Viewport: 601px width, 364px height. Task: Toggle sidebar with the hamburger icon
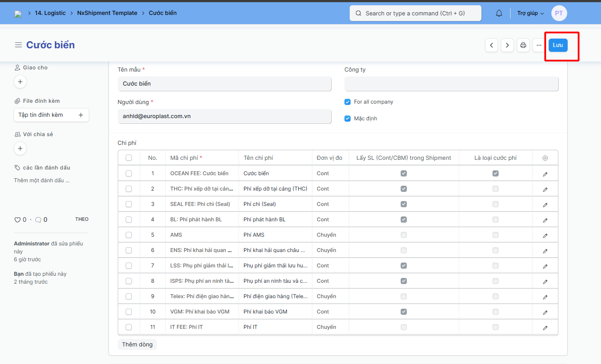18,45
